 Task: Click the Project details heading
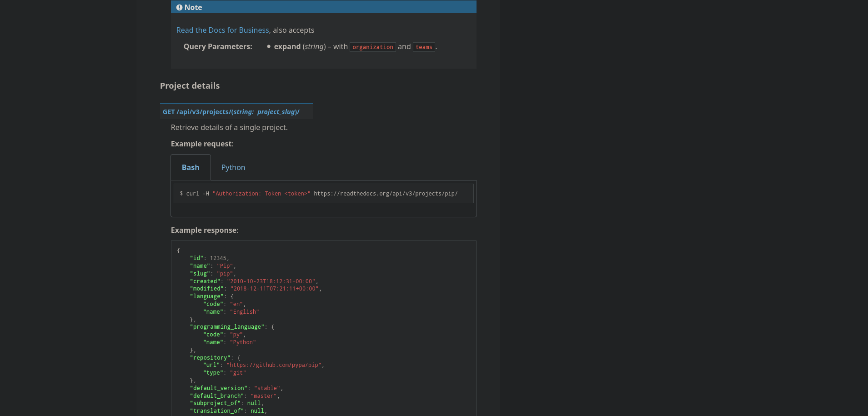point(190,86)
